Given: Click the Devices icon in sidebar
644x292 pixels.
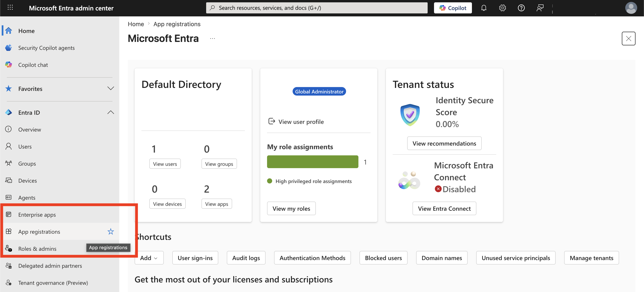Looking at the screenshot, I should pos(9,180).
